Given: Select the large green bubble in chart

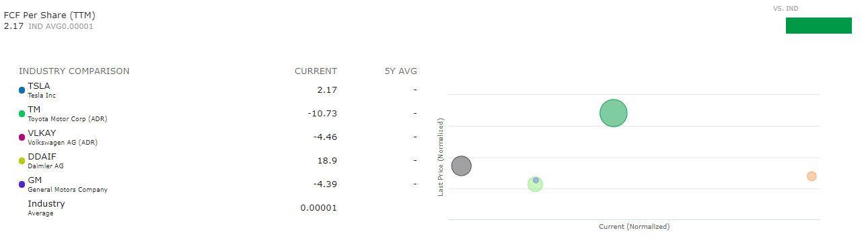Looking at the screenshot, I should click(x=613, y=113).
